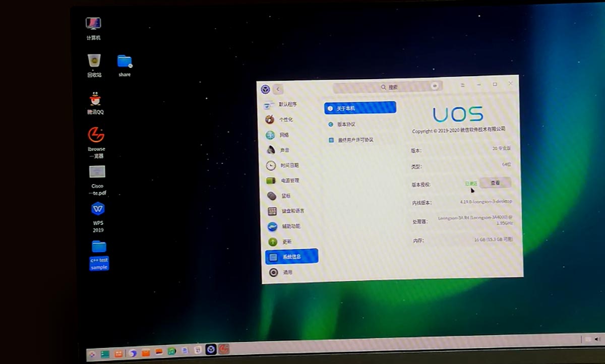Screen dimensions: 605x364
Task: Open the 计算机 desktop icon
Action: tap(93, 28)
